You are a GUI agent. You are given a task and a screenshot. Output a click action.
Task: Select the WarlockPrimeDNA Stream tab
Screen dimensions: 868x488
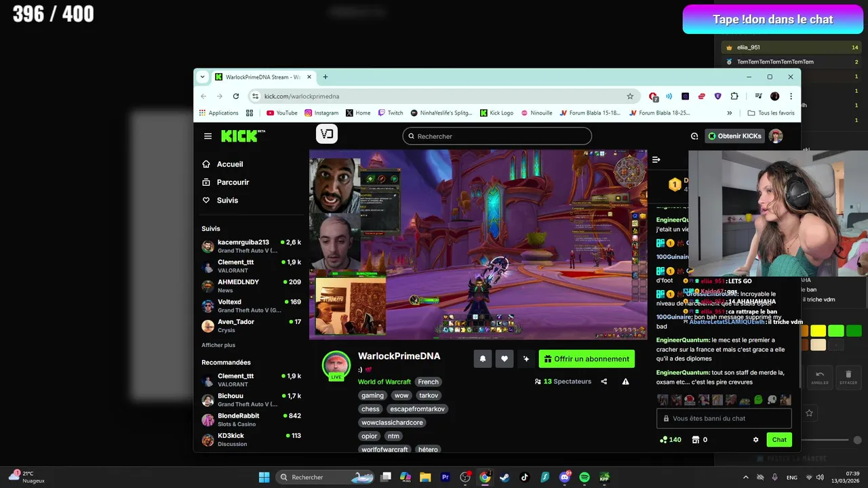[x=263, y=77]
